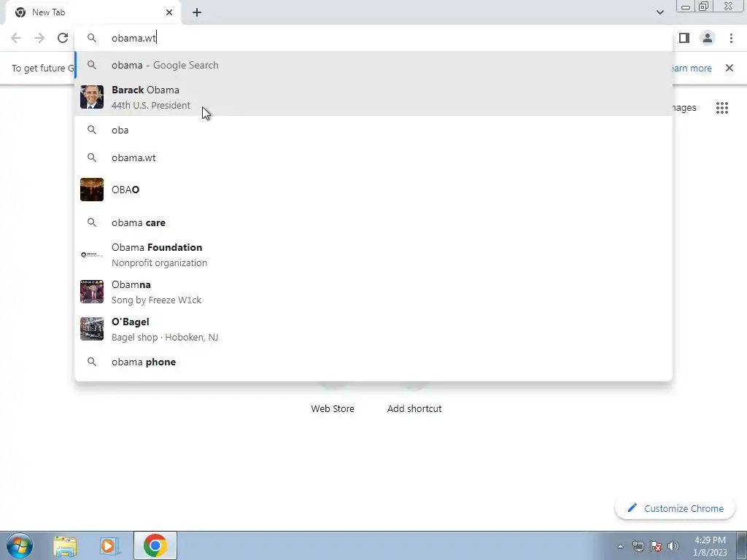Select Obamna song by Freeze W1ck
Image resolution: width=747 pixels, height=560 pixels.
point(373,292)
